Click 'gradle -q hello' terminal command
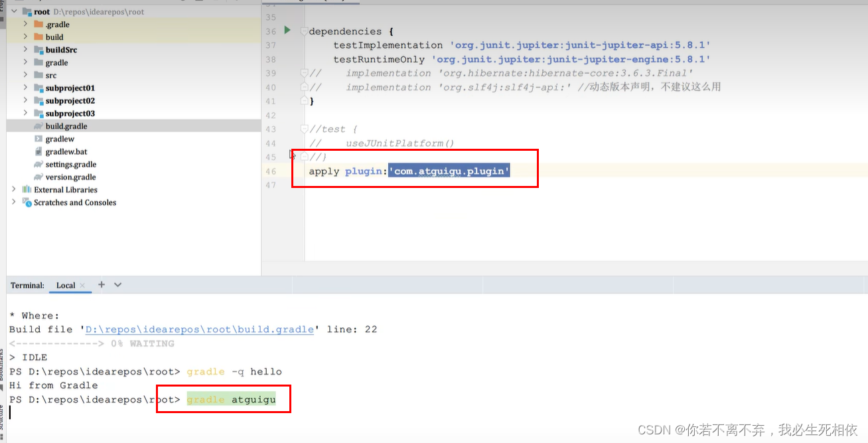This screenshot has height=443, width=868. pyautogui.click(x=234, y=371)
